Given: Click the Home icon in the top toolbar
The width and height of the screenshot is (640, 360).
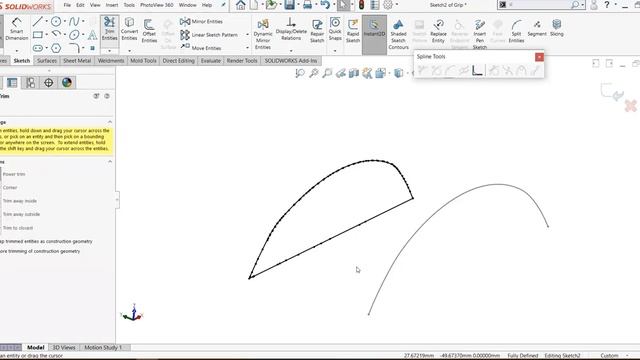Looking at the screenshot, I should [240, 5].
